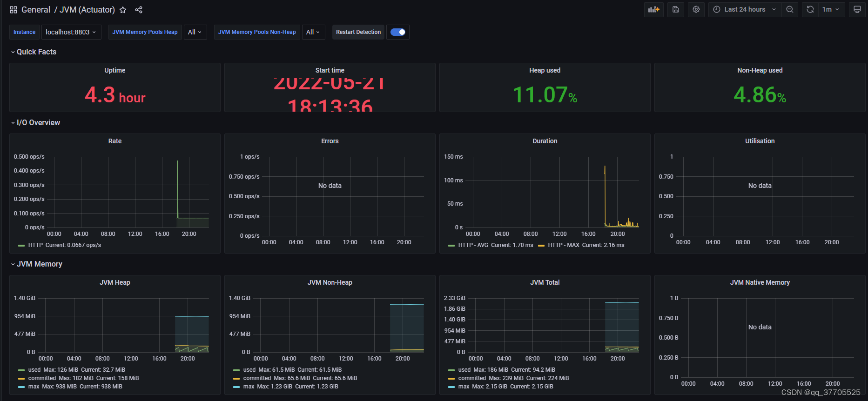The width and height of the screenshot is (868, 401).
Task: Open the Uptime panel title menu
Action: point(115,70)
